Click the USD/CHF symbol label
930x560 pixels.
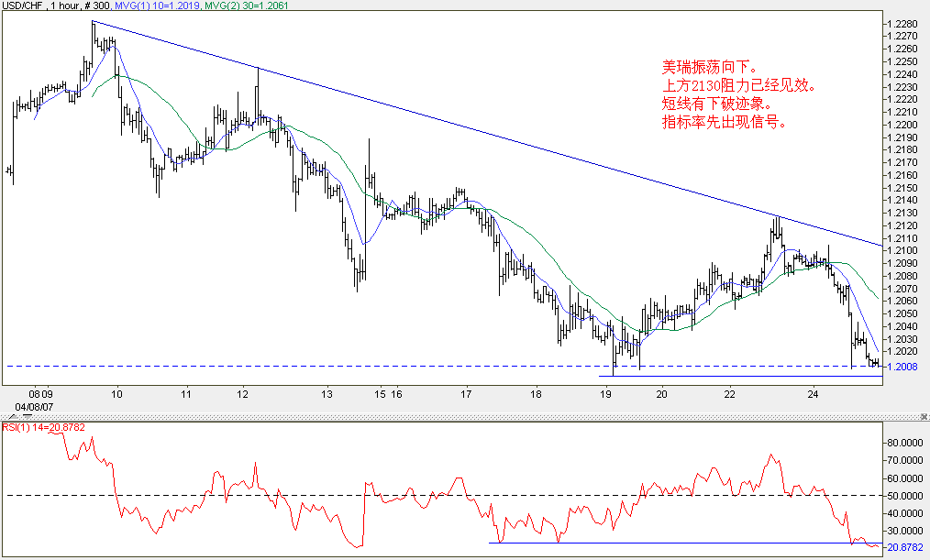(x=21, y=5)
